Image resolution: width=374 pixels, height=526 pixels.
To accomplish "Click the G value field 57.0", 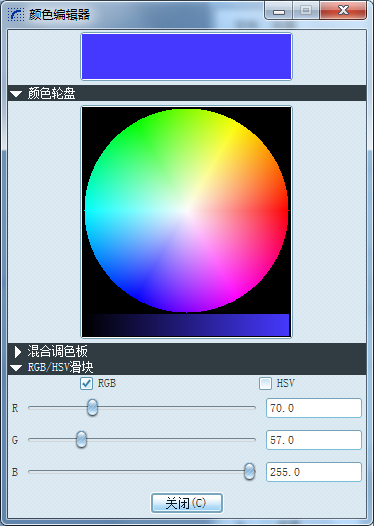I will pyautogui.click(x=314, y=440).
